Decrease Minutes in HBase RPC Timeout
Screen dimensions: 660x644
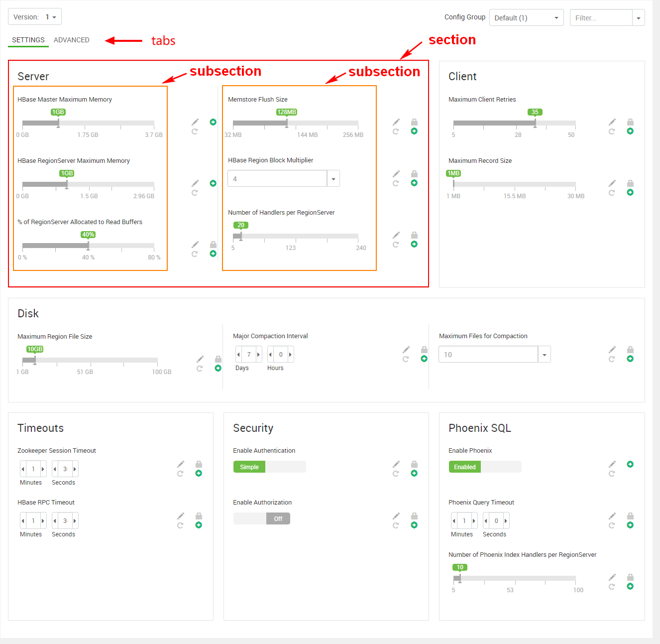click(x=23, y=521)
